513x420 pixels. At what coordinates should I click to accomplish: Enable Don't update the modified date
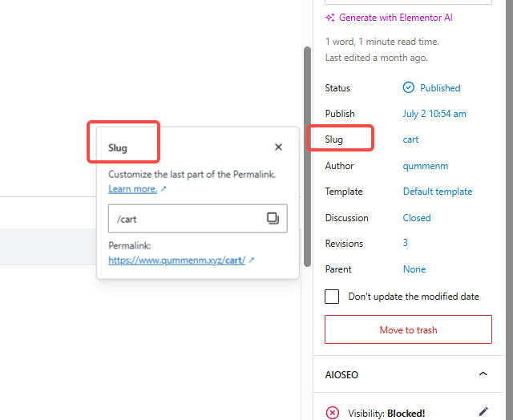[x=332, y=297]
